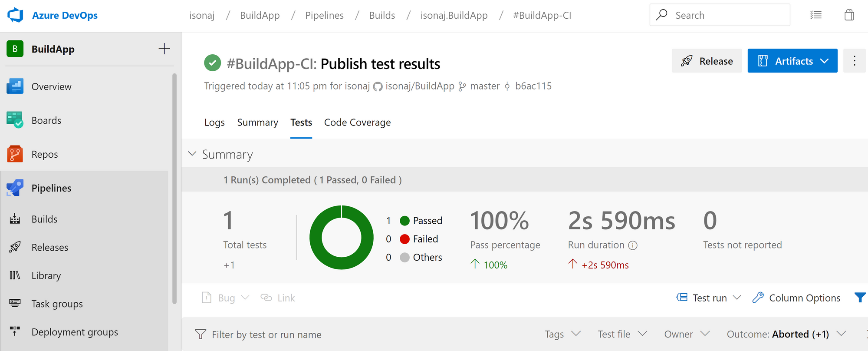This screenshot has width=868, height=351.
Task: Open isonaj/BuildApp repository link
Action: tap(420, 86)
